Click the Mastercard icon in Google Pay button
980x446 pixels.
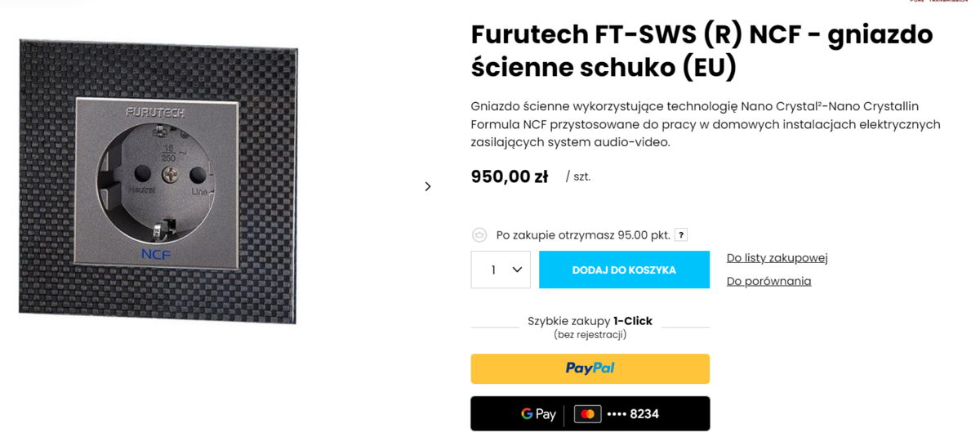587,414
